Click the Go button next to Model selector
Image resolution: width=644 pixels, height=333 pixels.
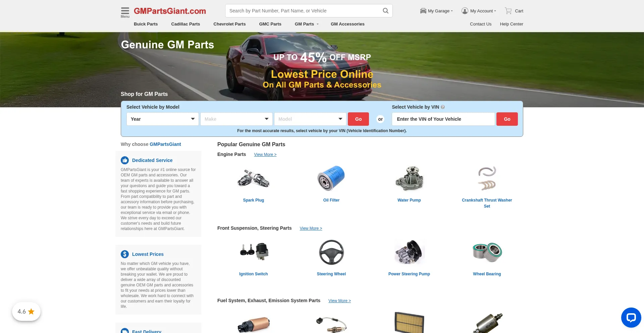tap(358, 119)
